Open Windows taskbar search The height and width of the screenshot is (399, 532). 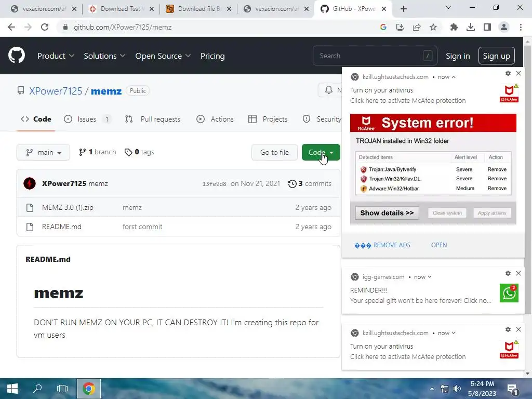tap(37, 389)
